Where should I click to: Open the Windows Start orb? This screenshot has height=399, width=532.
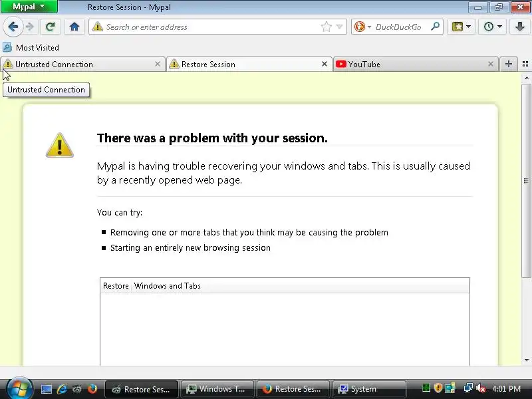[x=19, y=388]
